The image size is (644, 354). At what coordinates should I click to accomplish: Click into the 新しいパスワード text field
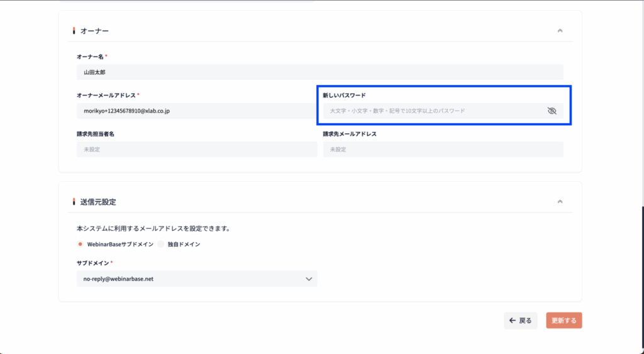click(434, 111)
